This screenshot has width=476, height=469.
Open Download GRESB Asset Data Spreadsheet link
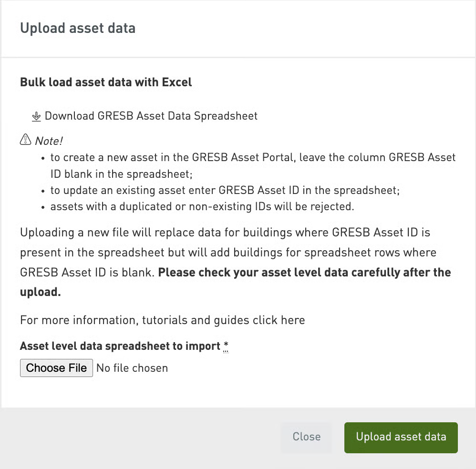[x=151, y=116]
